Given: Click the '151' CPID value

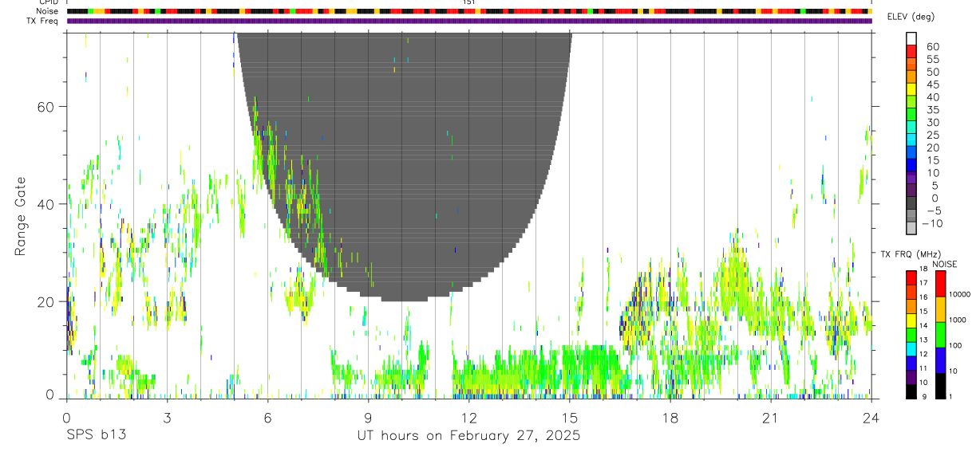Looking at the screenshot, I should pyautogui.click(x=468, y=2).
